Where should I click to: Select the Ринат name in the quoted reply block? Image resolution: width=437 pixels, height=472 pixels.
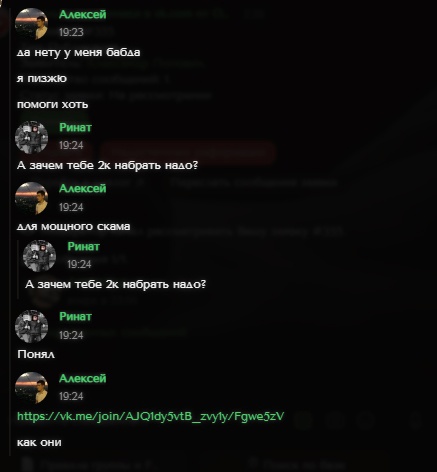(x=83, y=246)
